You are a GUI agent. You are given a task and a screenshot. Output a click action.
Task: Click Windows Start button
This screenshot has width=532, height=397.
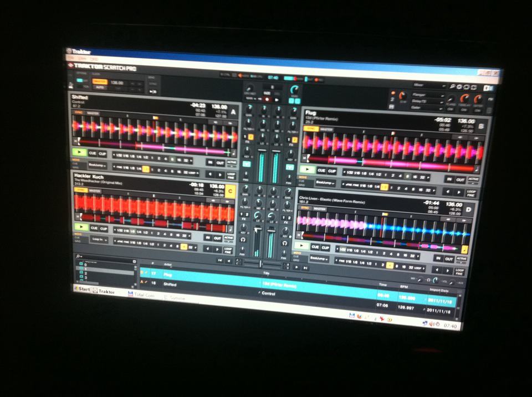[x=82, y=289]
